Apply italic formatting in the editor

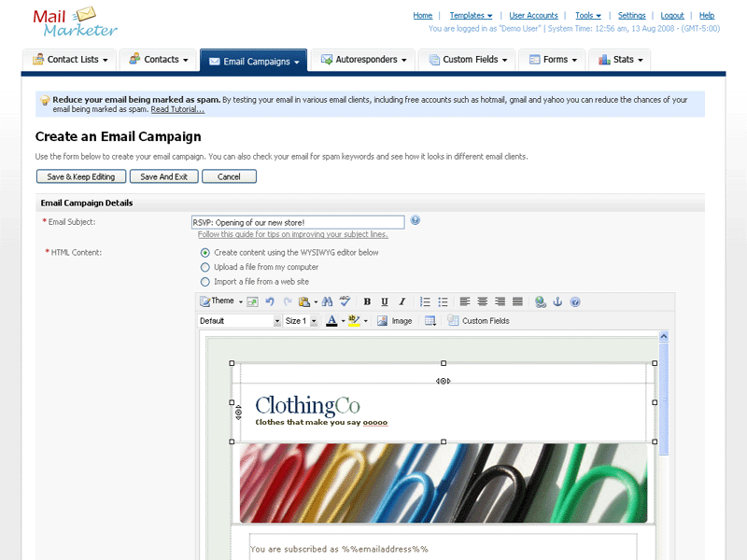(x=402, y=301)
